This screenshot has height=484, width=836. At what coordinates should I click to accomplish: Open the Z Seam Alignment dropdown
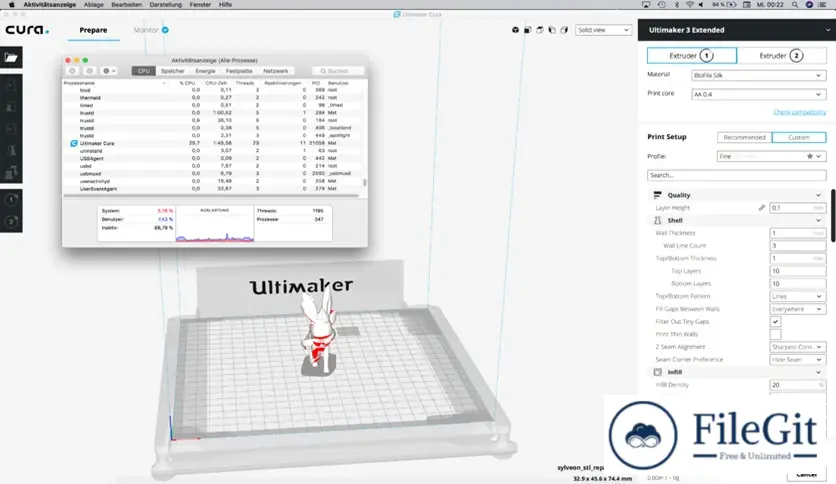coord(798,347)
